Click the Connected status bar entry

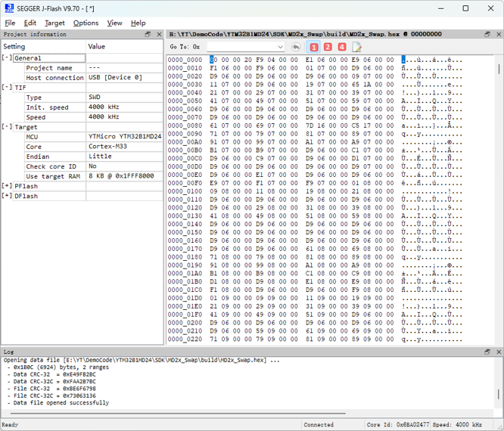(x=319, y=425)
